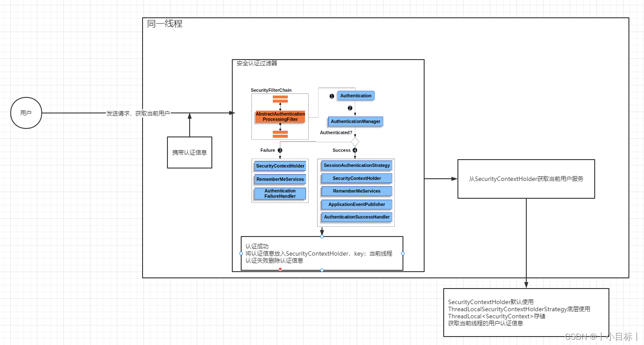This screenshot has width=644, height=345.
Task: Click the SessionAuthenticationStrategy block
Action: point(356,165)
